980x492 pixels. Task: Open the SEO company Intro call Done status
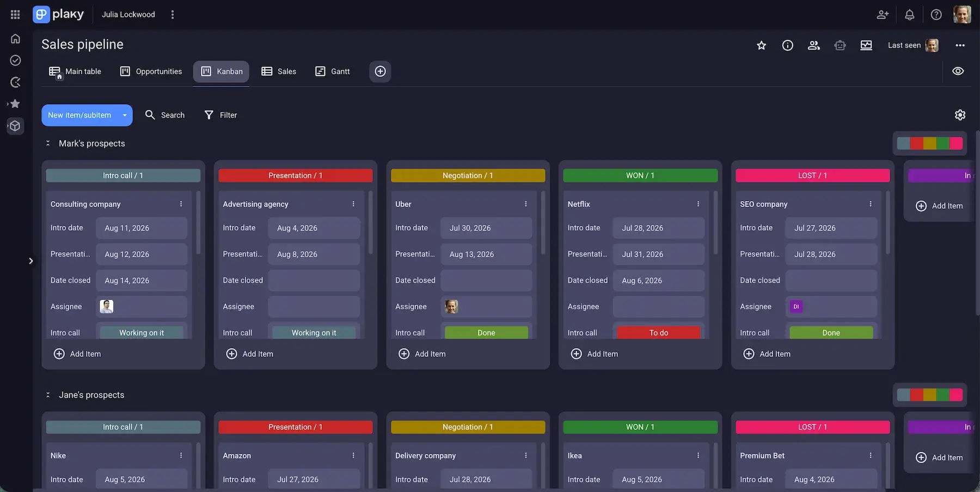(x=831, y=332)
